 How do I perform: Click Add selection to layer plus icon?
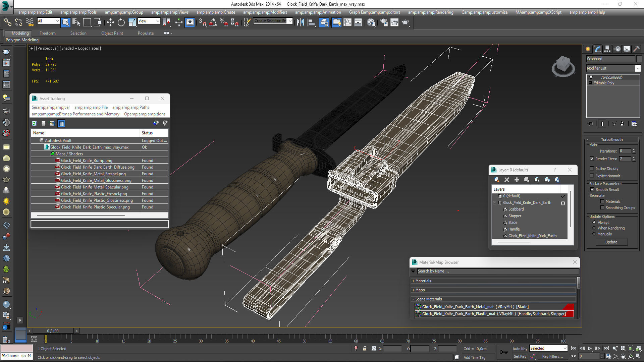click(517, 180)
